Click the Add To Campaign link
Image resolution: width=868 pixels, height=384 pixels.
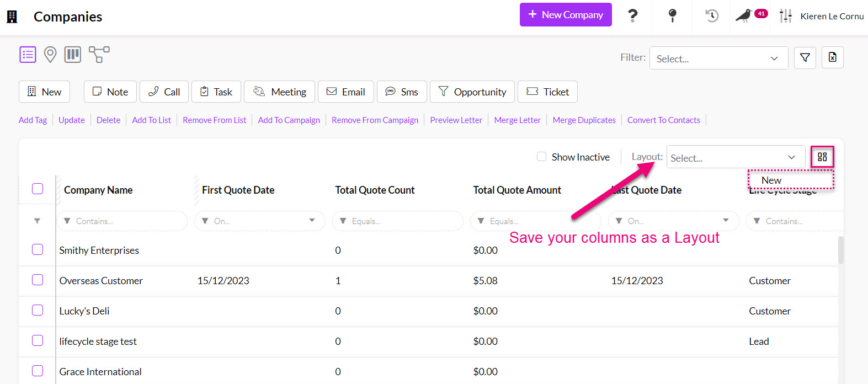pos(289,120)
